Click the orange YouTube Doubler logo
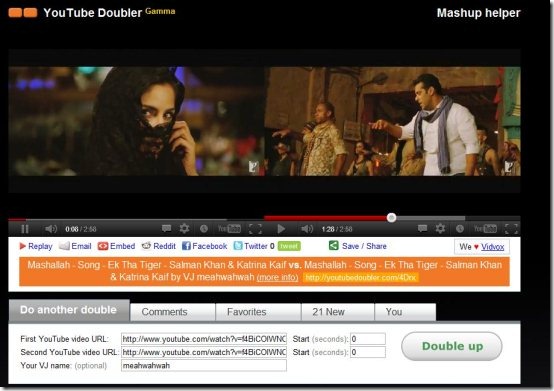 coord(23,13)
